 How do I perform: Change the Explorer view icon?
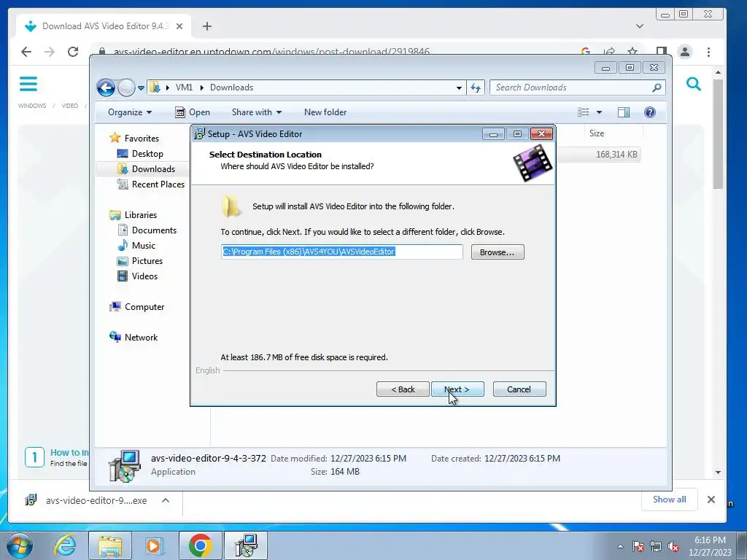tap(584, 112)
